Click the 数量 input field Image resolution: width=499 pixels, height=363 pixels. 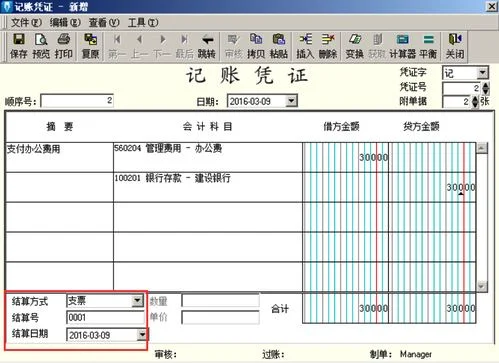pyautogui.click(x=220, y=301)
